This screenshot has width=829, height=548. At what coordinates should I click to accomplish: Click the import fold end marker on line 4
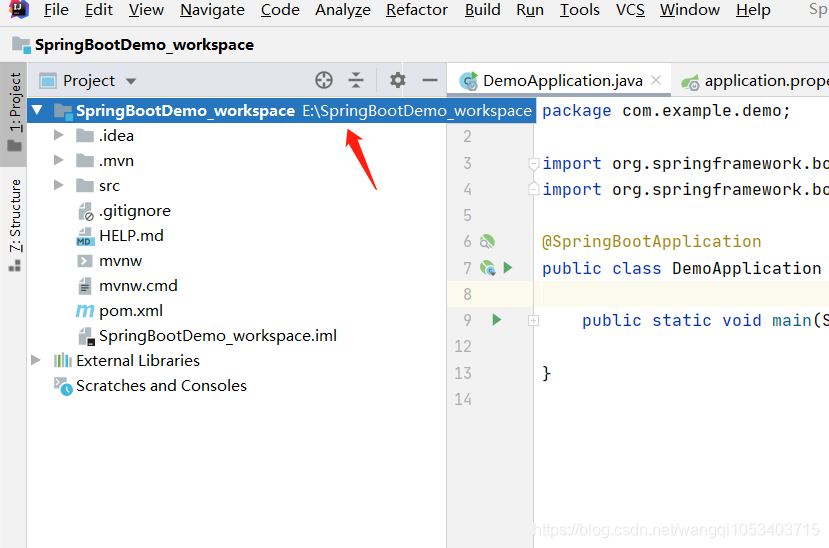(533, 189)
